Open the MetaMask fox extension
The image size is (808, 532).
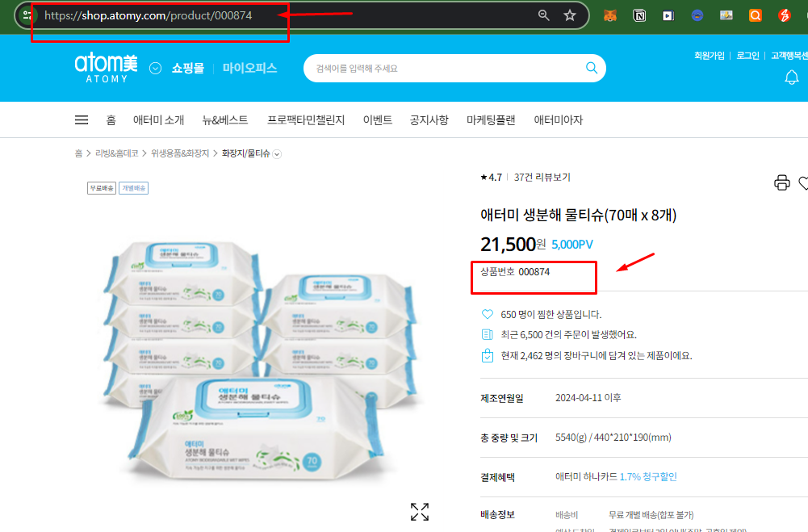pyautogui.click(x=610, y=15)
